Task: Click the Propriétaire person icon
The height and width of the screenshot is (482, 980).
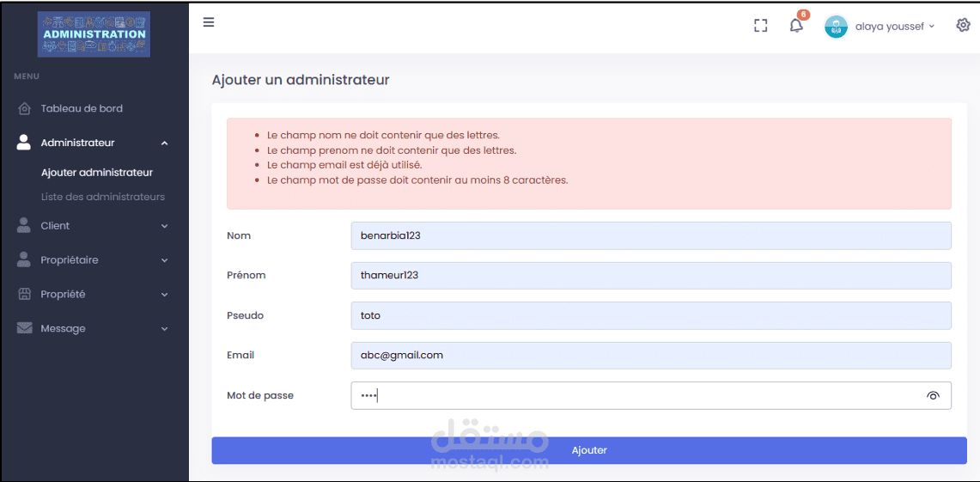Action: click(24, 260)
